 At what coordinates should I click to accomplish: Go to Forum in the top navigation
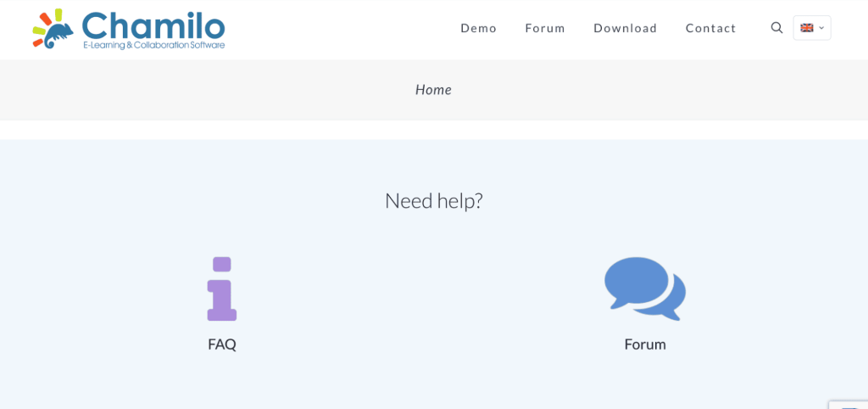545,28
